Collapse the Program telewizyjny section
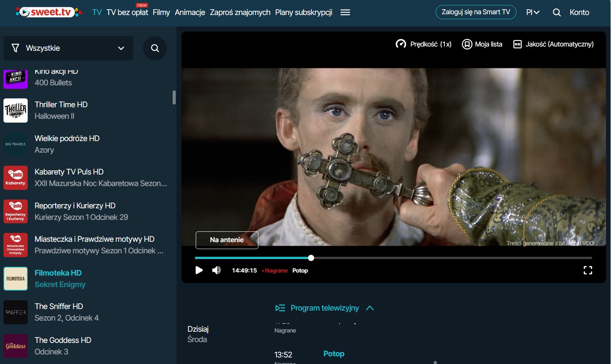The height and width of the screenshot is (364, 611). [x=370, y=308]
